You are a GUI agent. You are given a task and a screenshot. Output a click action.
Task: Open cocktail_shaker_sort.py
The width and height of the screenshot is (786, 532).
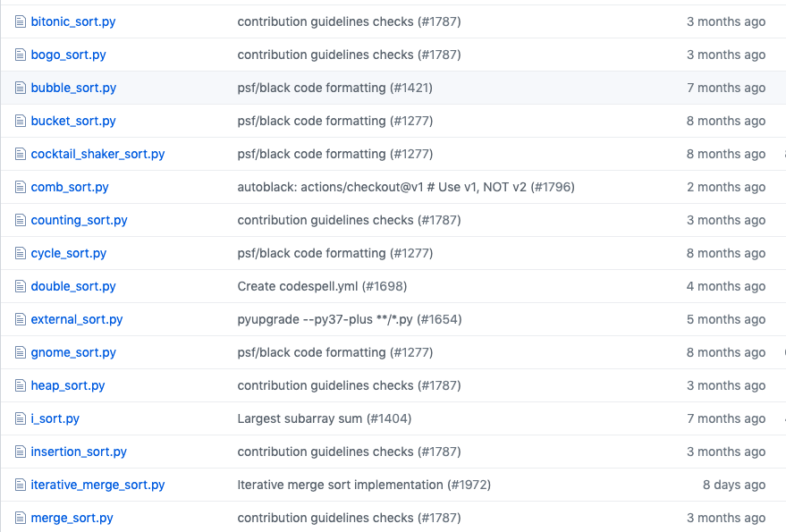(97, 154)
